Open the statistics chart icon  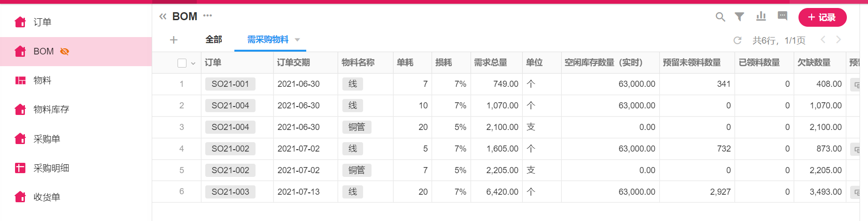pos(761,16)
